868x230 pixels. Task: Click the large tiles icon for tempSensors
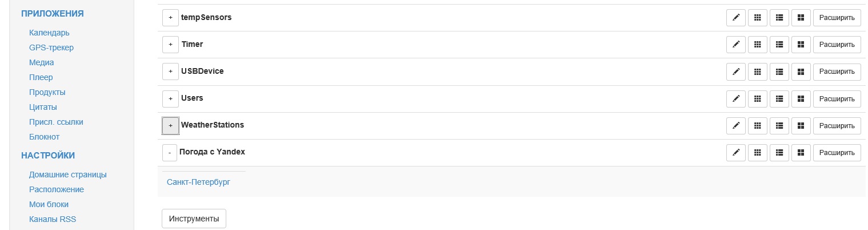click(x=801, y=18)
